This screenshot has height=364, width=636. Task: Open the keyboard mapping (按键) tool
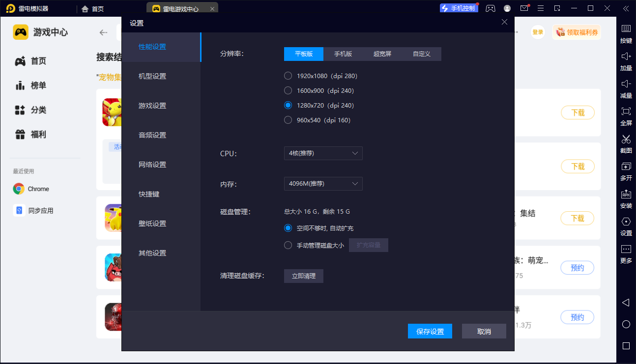tap(625, 35)
